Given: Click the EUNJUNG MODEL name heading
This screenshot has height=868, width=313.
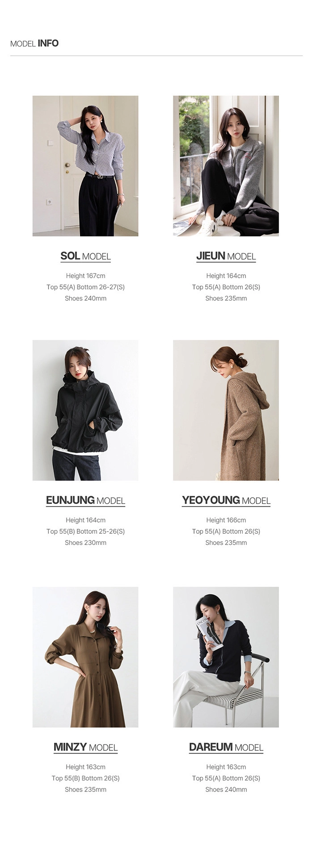Looking at the screenshot, I should point(85,500).
